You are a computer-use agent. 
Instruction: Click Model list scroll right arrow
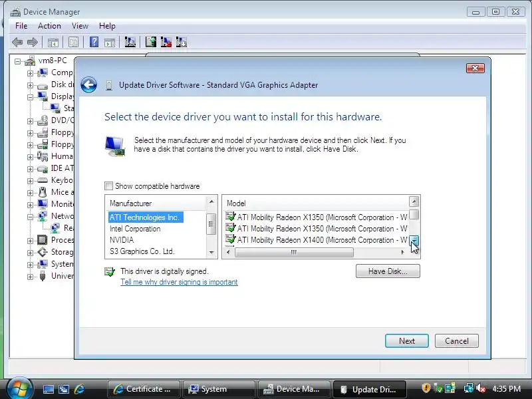tap(402, 252)
